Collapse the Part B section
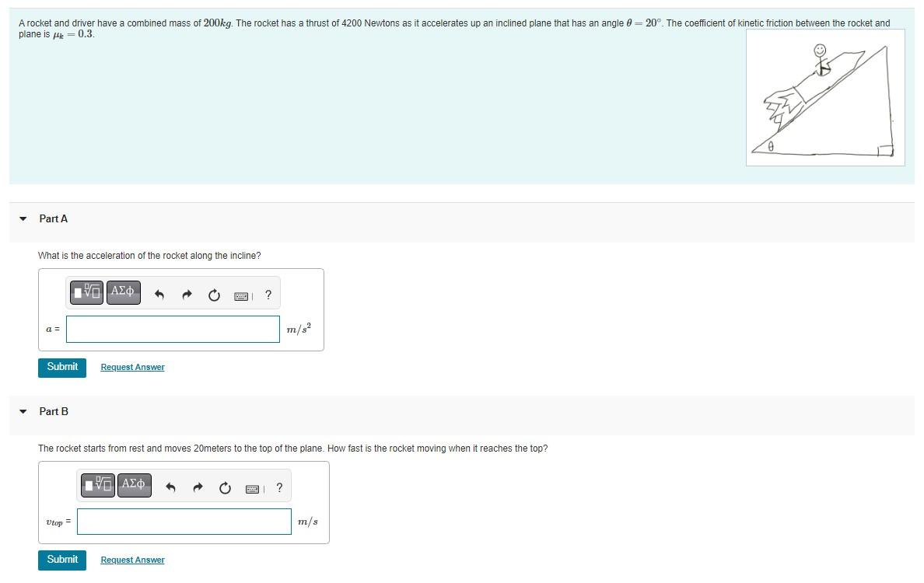Image resolution: width=924 pixels, height=583 pixels. 23,412
